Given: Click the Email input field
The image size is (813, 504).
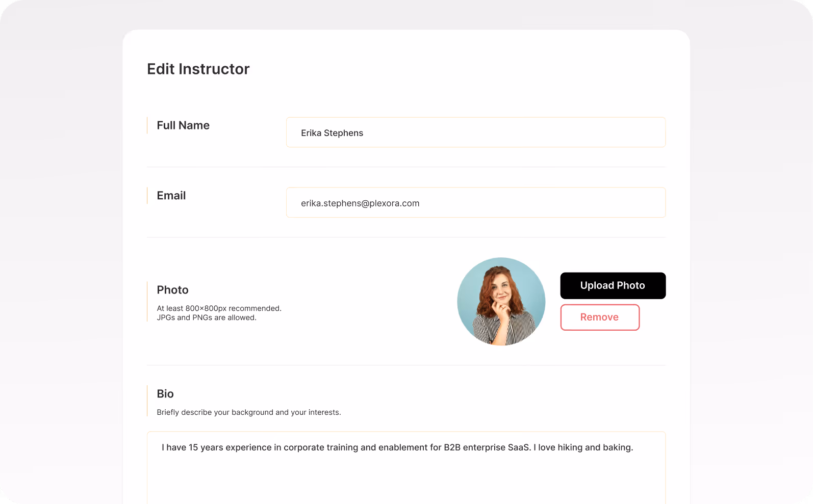Looking at the screenshot, I should click(x=475, y=202).
